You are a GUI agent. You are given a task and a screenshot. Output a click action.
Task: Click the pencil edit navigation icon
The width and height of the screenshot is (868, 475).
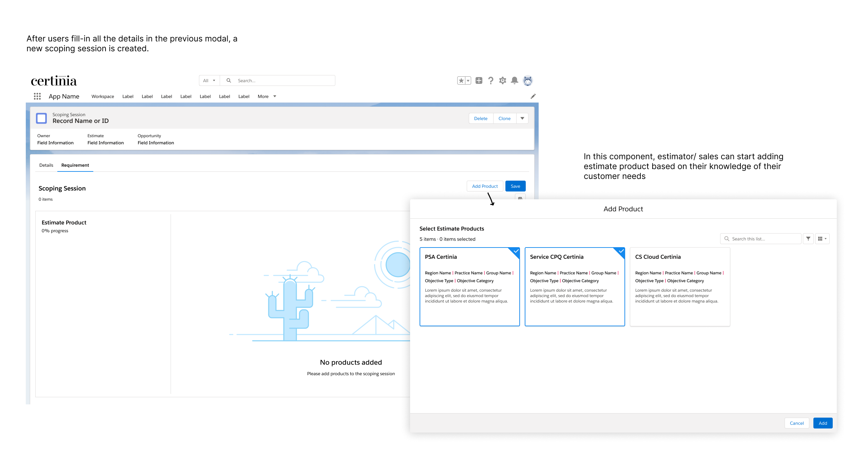coord(533,96)
